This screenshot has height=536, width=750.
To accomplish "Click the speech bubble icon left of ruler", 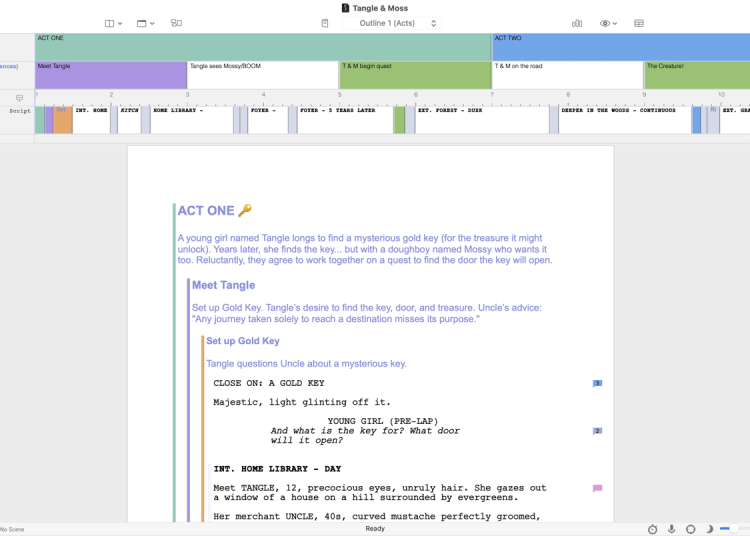I will (19, 98).
